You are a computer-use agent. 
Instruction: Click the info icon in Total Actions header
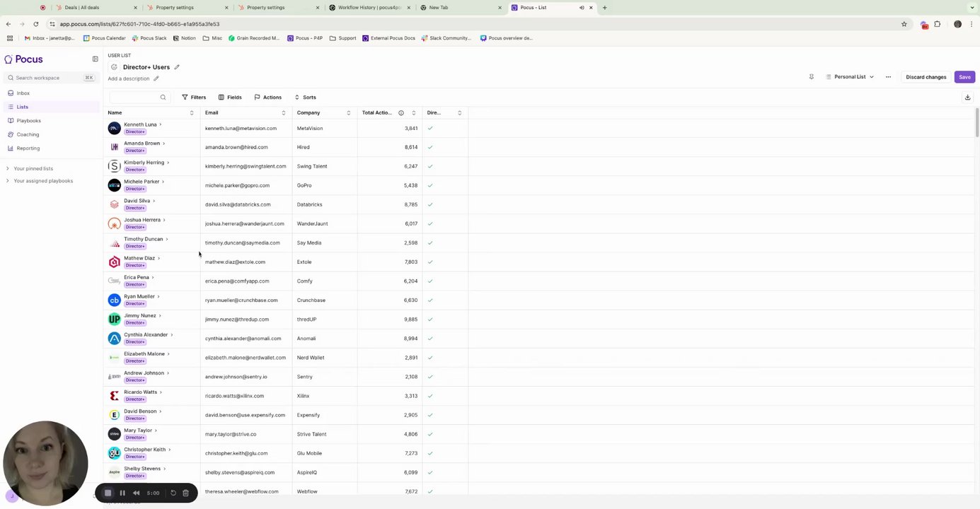coord(401,113)
